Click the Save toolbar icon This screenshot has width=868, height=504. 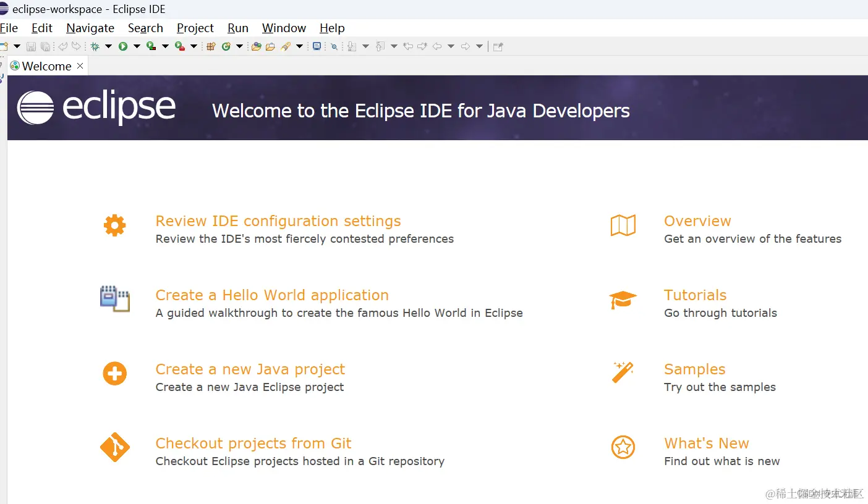tap(31, 46)
